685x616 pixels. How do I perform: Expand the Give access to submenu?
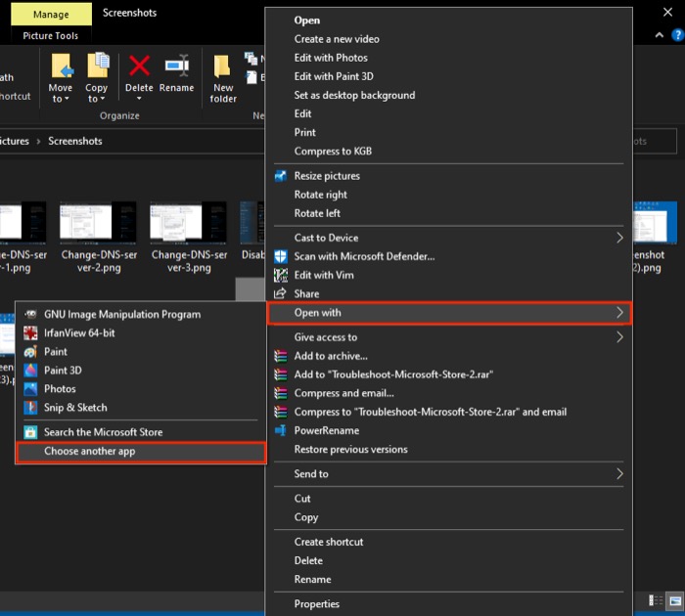[x=619, y=337]
